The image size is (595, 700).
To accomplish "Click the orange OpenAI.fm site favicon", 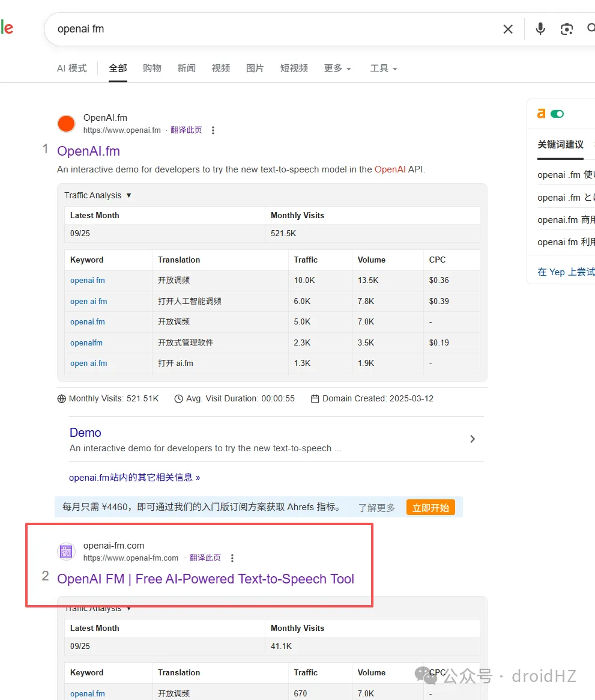I will 66,124.
